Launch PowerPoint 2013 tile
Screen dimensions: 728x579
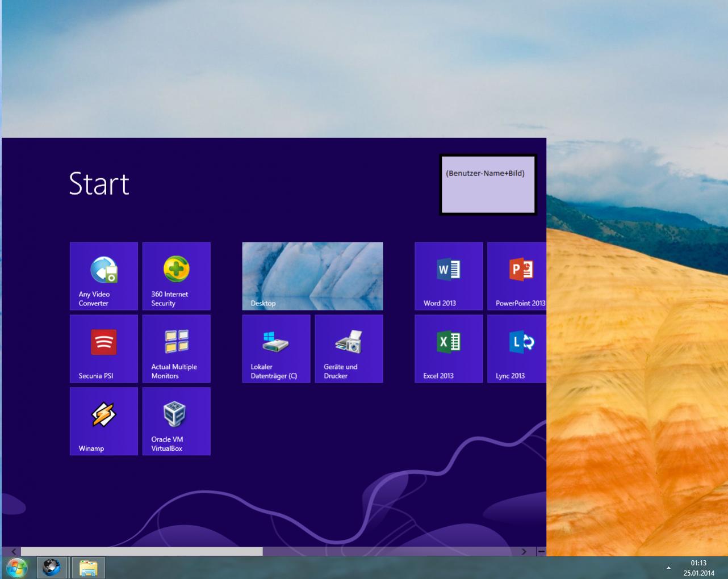pyautogui.click(x=517, y=276)
